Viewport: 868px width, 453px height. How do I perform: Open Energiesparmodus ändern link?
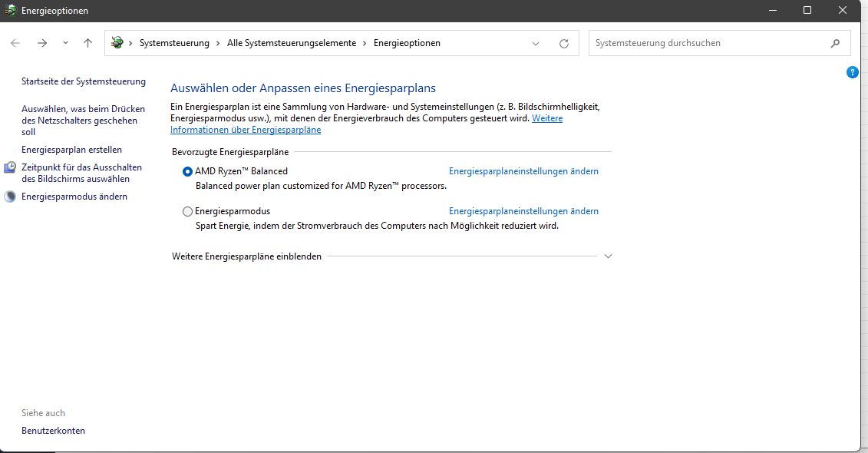coord(74,197)
